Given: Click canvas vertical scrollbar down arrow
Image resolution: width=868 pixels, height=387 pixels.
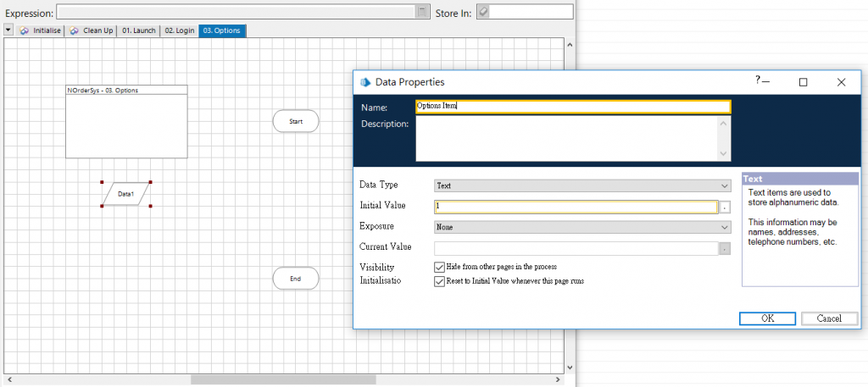Looking at the screenshot, I should (x=570, y=367).
